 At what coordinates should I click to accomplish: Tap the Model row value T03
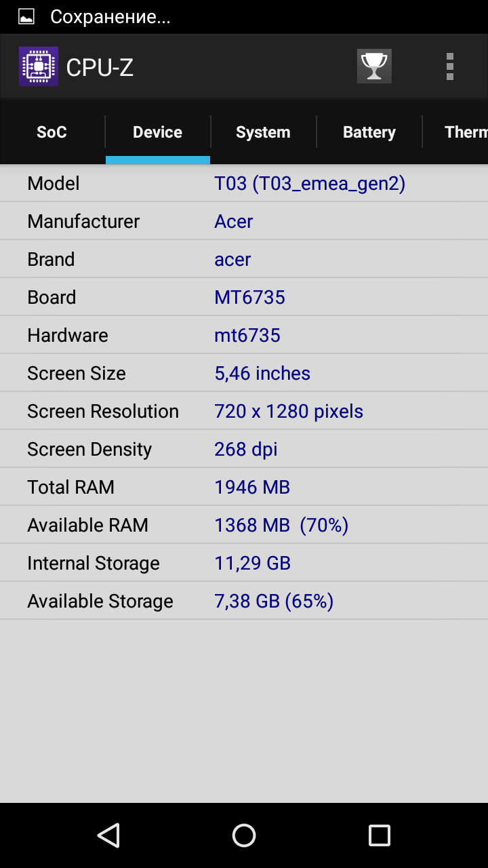309,184
